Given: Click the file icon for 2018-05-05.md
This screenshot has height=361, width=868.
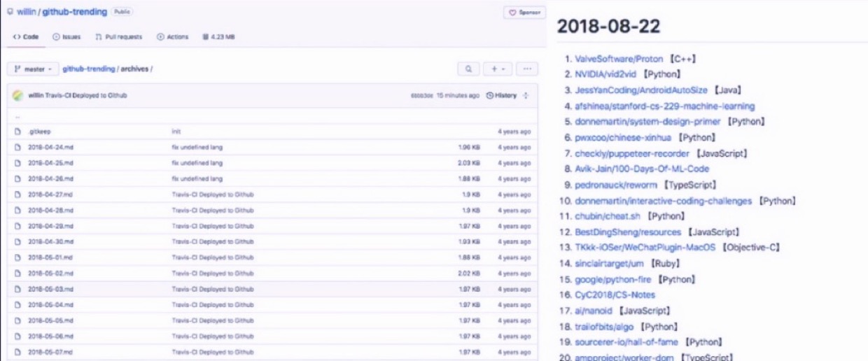Looking at the screenshot, I should click(17, 320).
